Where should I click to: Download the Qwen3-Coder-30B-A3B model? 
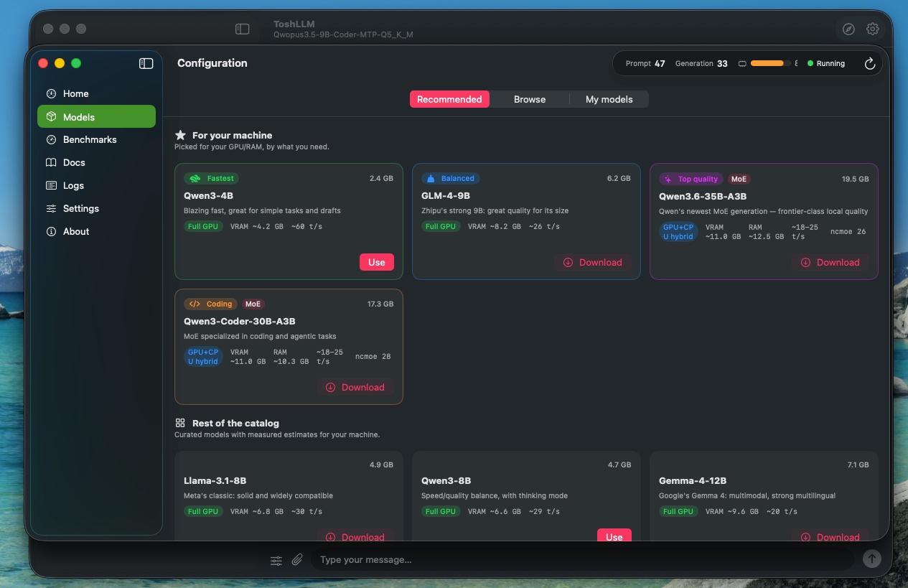click(x=355, y=387)
